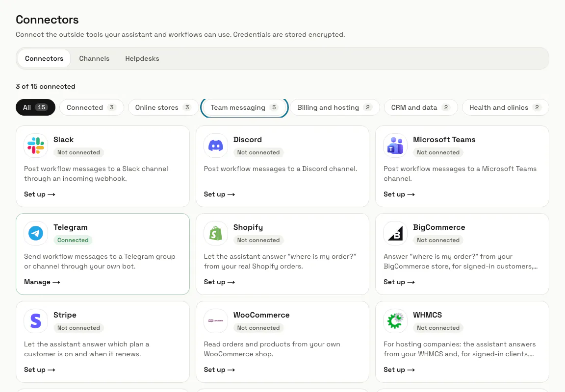Click the BigCommerce logo icon
The height and width of the screenshot is (392, 565).
coord(395,233)
